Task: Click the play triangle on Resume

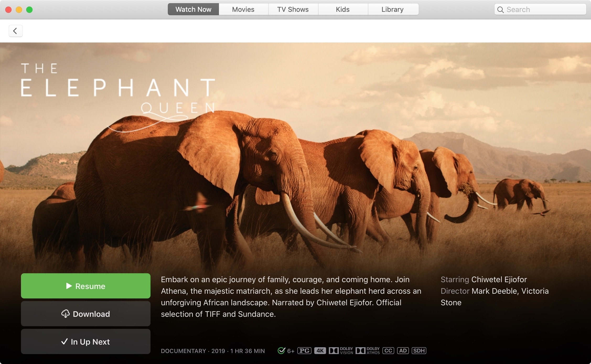Action: tap(69, 286)
